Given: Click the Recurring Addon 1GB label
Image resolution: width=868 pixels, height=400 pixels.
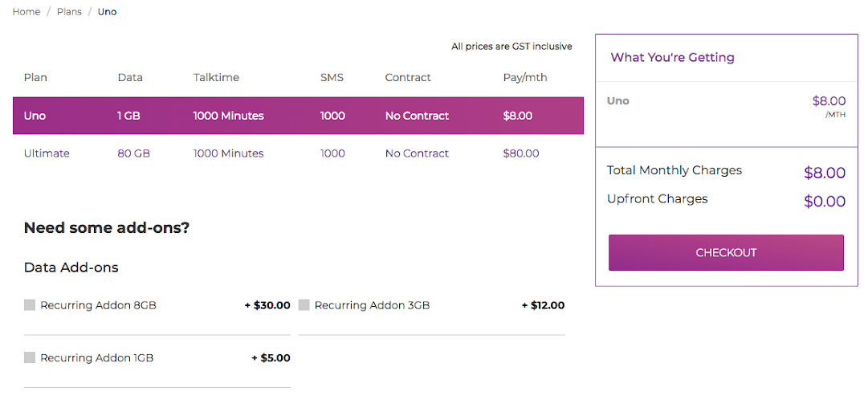Looking at the screenshot, I should coord(96,357).
